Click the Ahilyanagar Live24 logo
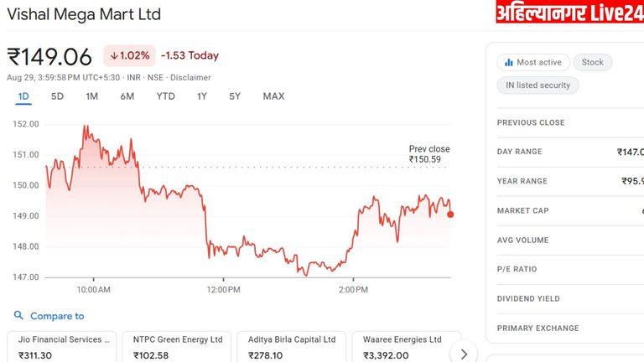Screen dimensions: 644x362 coord(569,13)
